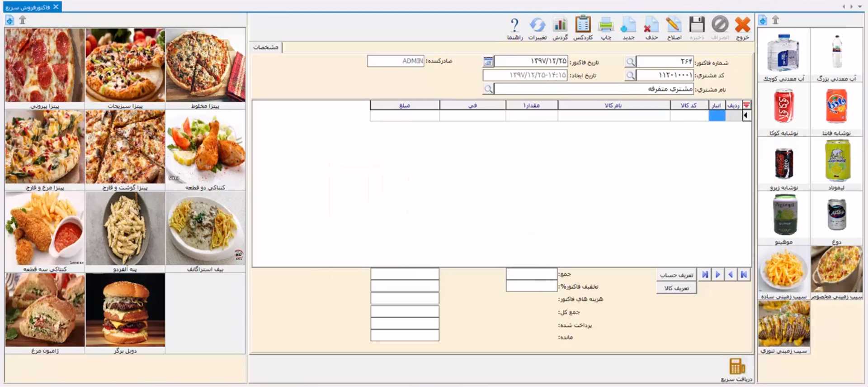Click the Exit (خروج) red X icon
This screenshot has width=868, height=387.
(742, 27)
